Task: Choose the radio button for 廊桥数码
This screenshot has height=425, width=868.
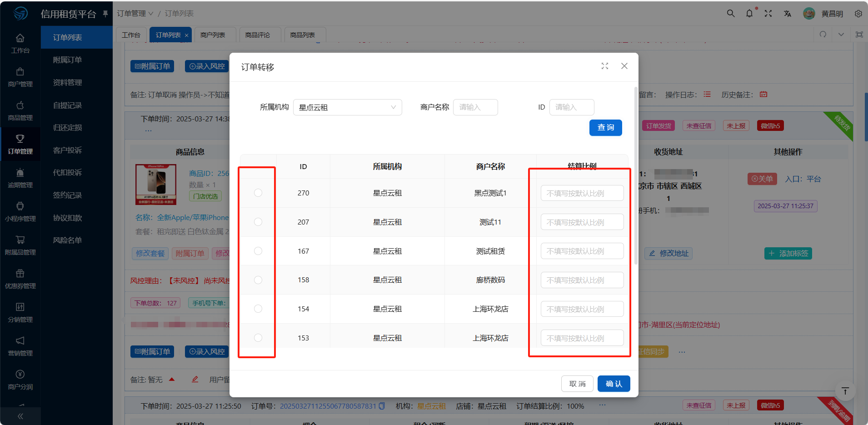Action: click(258, 280)
